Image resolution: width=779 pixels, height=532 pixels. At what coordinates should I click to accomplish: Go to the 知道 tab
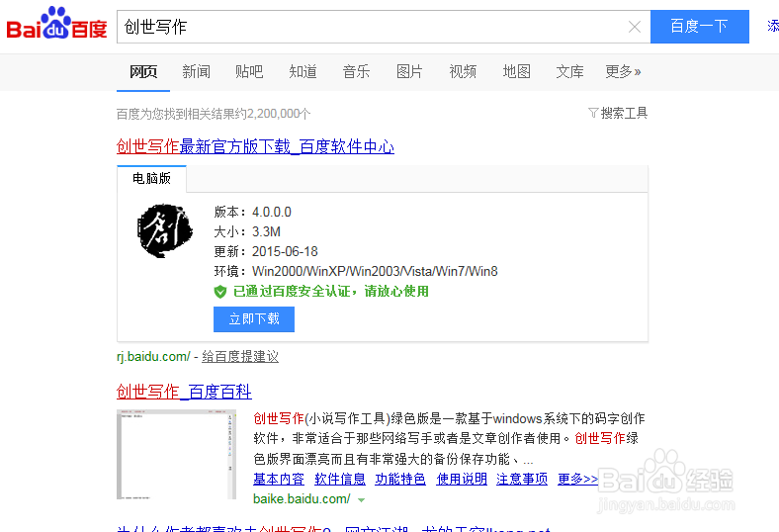[x=303, y=72]
